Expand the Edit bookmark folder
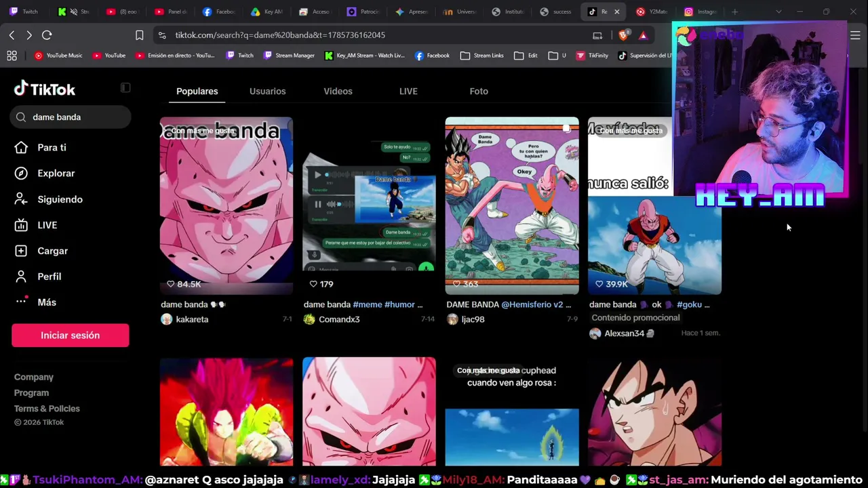The height and width of the screenshot is (488, 868). pyautogui.click(x=526, y=56)
